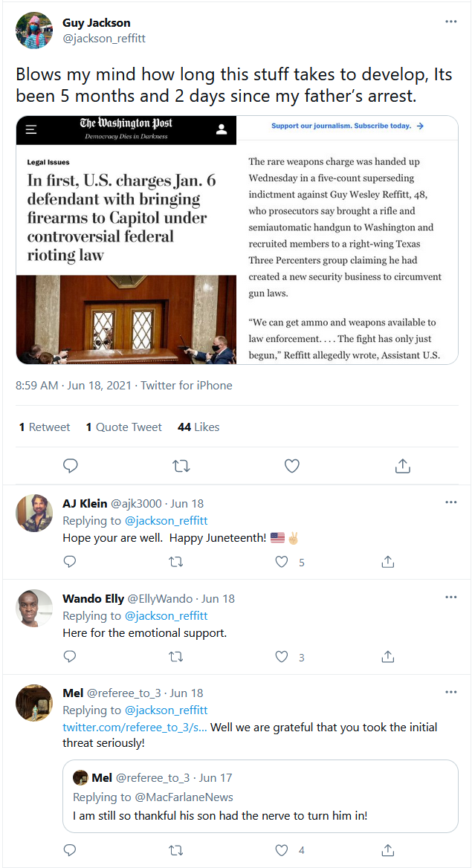Reply to Guy Jackson's main tweet
Viewport: 475px width, 868px height.
(71, 466)
